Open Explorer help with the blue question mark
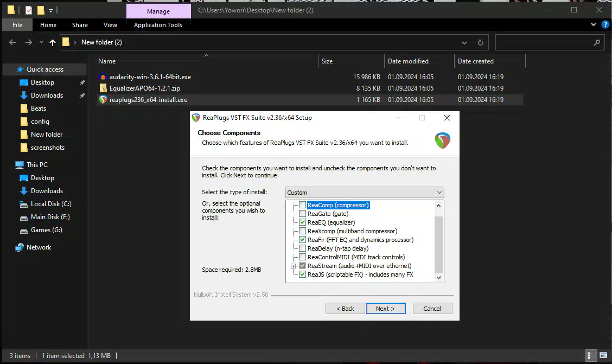 pos(605,24)
